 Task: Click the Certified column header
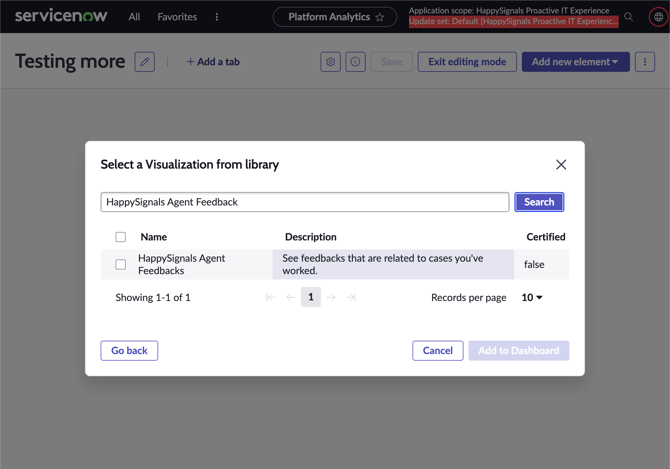coord(545,237)
